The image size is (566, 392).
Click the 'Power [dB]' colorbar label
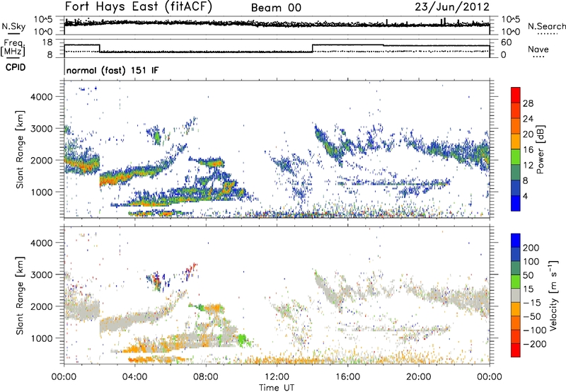pyautogui.click(x=540, y=149)
